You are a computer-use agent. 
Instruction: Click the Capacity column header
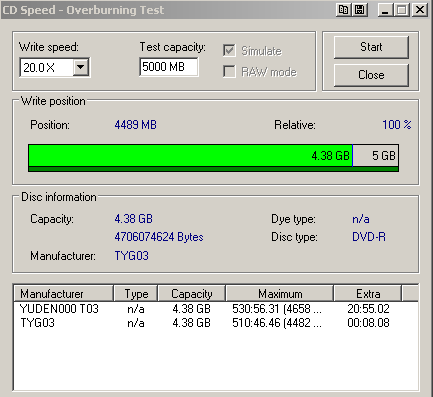[192, 294]
